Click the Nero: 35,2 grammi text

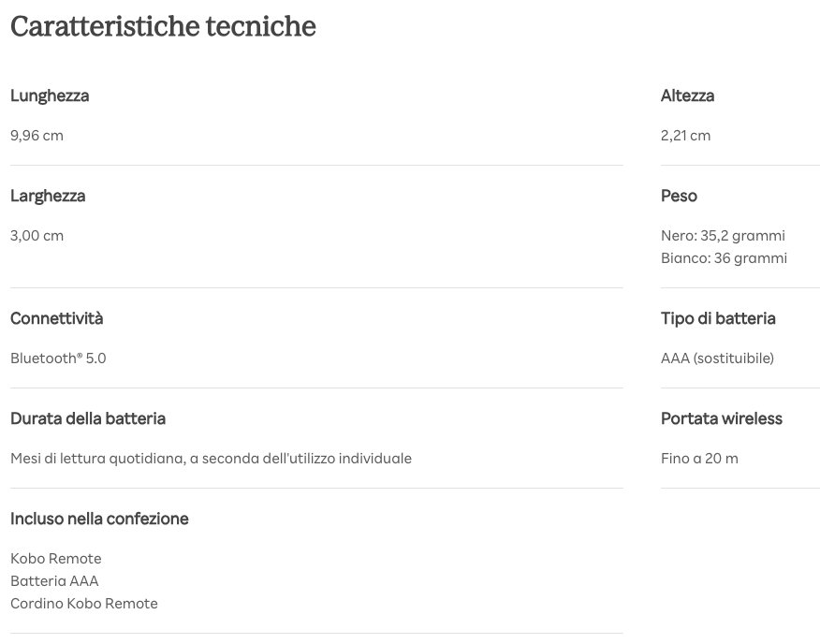click(x=723, y=236)
